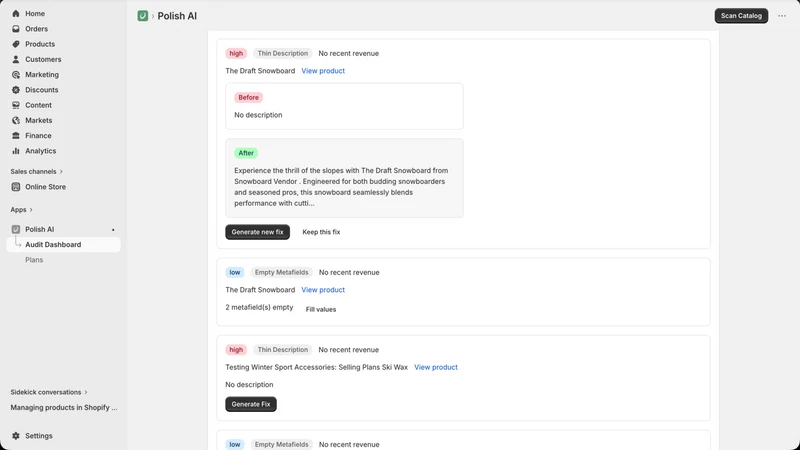
Task: Click the Finance bank icon
Action: [x=16, y=136]
